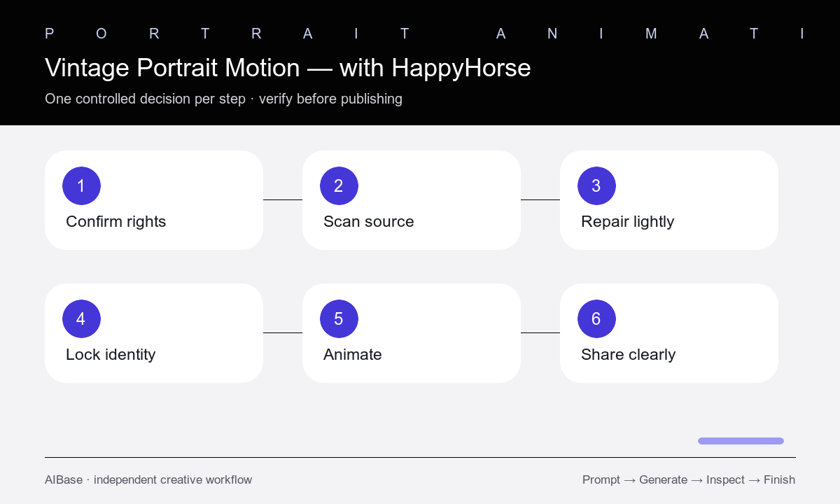Click the step 5 number circle

[339, 319]
